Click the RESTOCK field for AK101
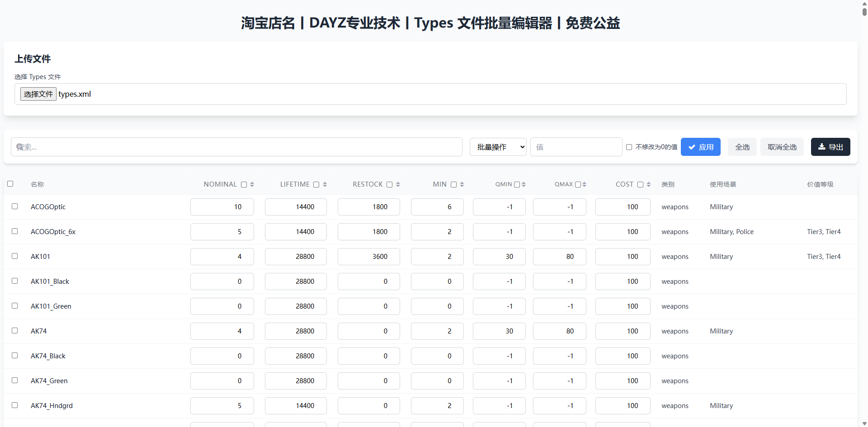This screenshot has height=427, width=868. pos(369,257)
